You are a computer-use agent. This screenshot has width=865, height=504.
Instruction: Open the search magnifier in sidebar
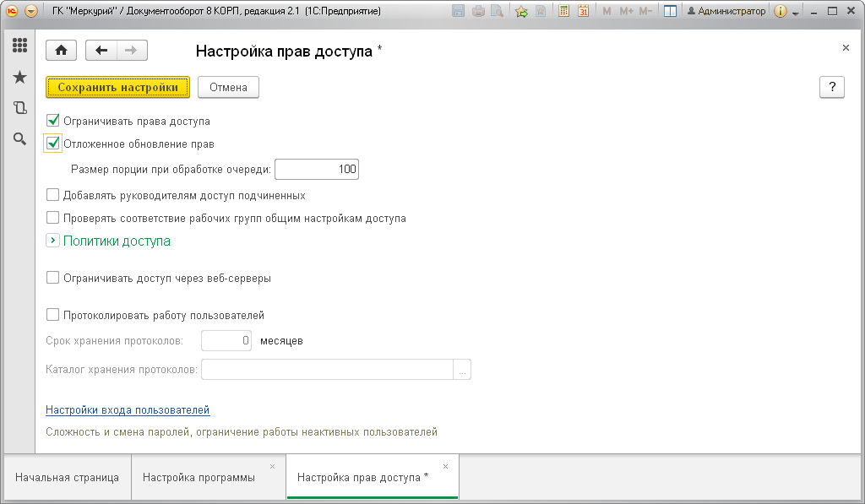tap(20, 139)
